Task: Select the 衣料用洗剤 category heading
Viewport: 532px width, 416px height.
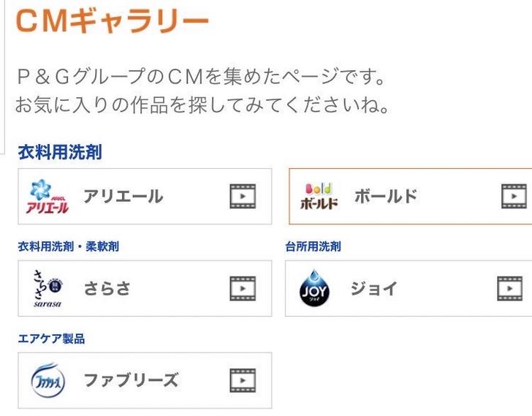Action: point(59,153)
